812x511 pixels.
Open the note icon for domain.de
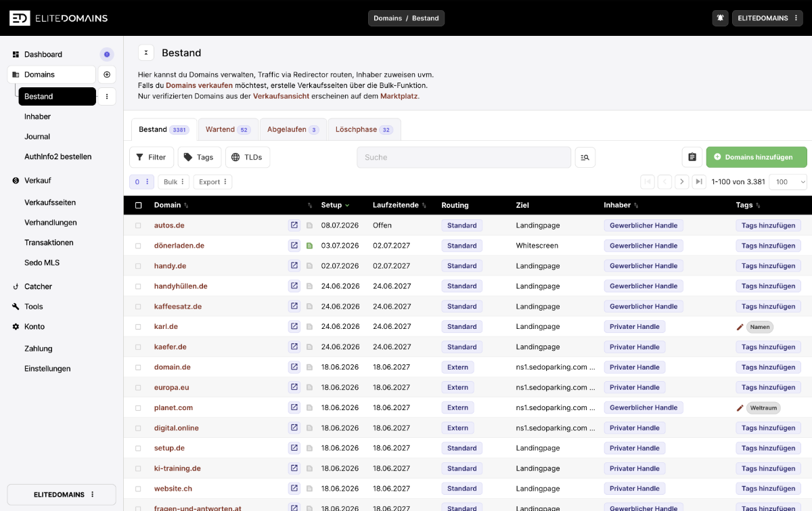(x=309, y=368)
